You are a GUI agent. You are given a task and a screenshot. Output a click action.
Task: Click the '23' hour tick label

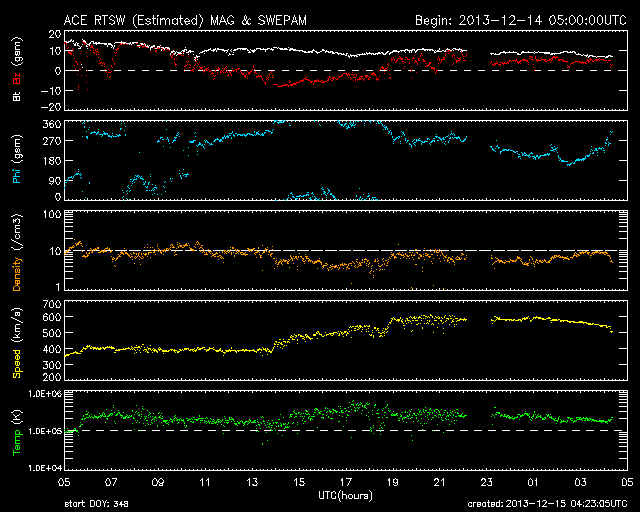coord(487,482)
